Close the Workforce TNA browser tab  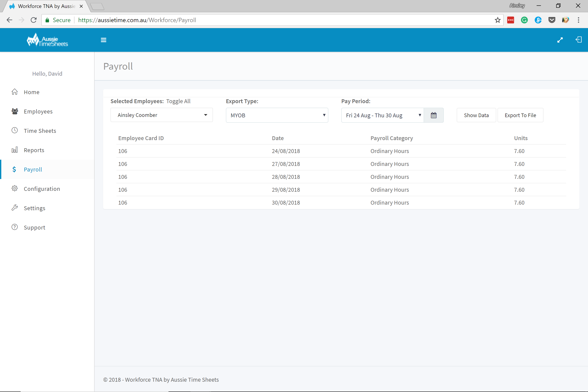click(81, 6)
